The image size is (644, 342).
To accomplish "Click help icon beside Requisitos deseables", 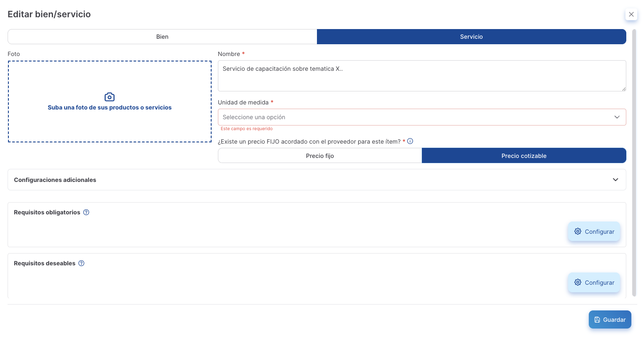I will 81,263.
